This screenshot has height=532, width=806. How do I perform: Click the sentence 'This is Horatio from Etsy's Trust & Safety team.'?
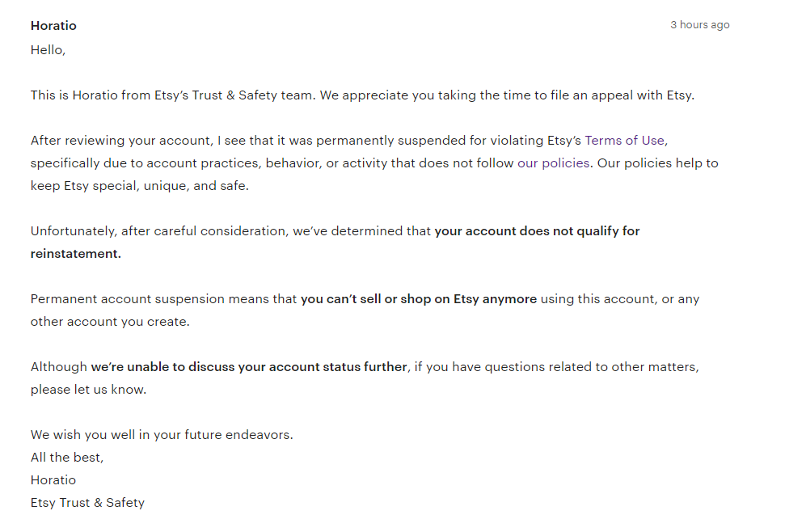[x=173, y=95]
